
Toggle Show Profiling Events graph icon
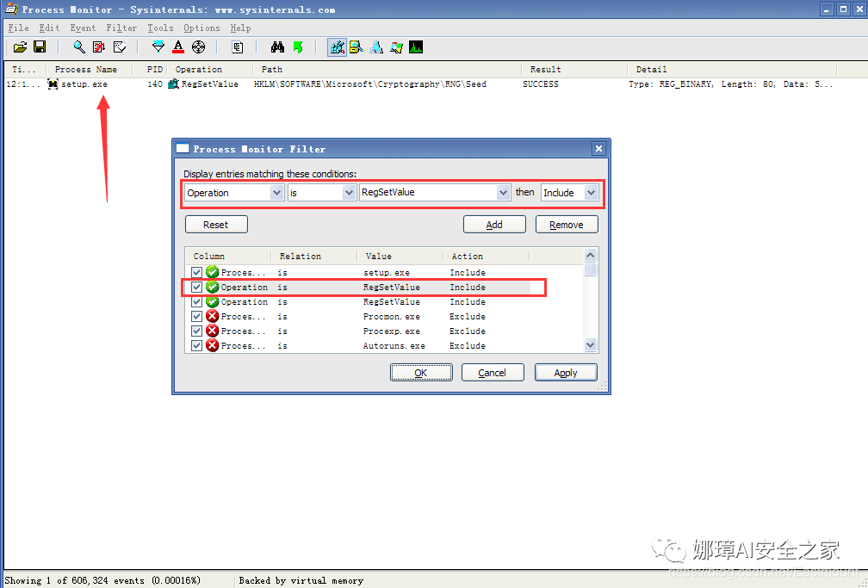[416, 47]
